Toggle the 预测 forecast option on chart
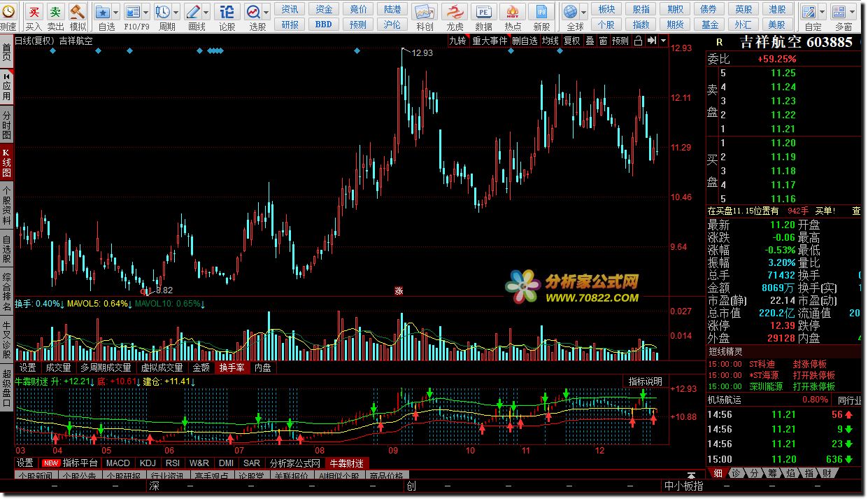 620,41
